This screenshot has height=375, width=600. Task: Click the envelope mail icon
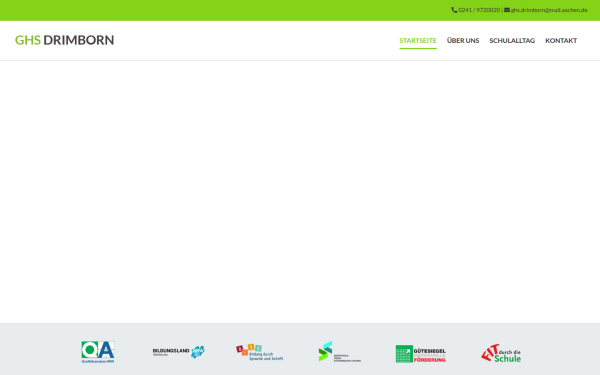click(507, 10)
